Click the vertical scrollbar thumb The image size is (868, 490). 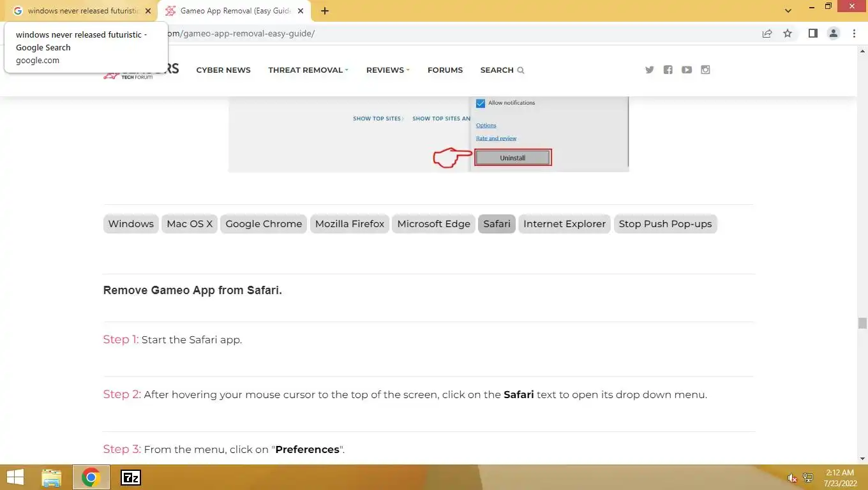[x=862, y=323]
